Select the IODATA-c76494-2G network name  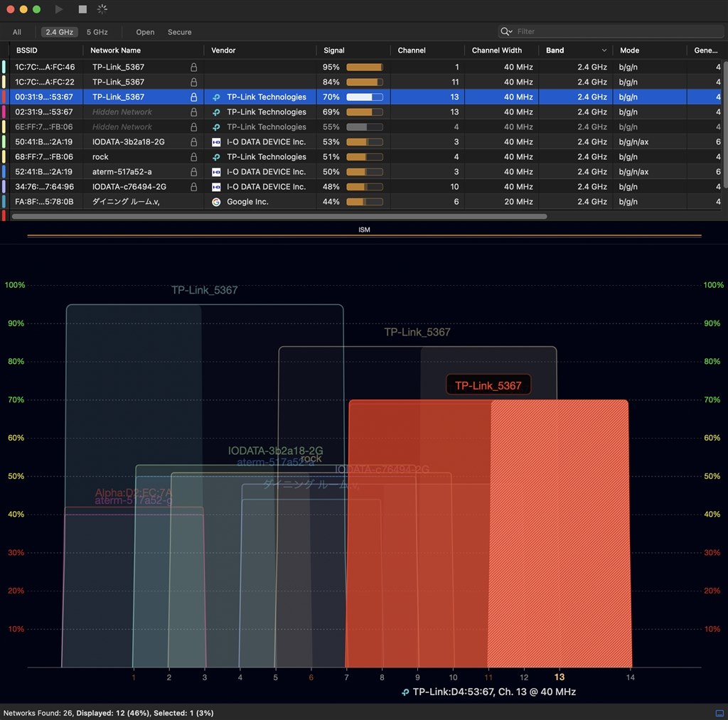click(129, 187)
